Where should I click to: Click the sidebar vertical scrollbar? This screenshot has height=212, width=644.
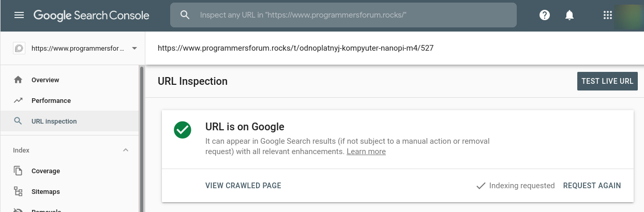142,139
